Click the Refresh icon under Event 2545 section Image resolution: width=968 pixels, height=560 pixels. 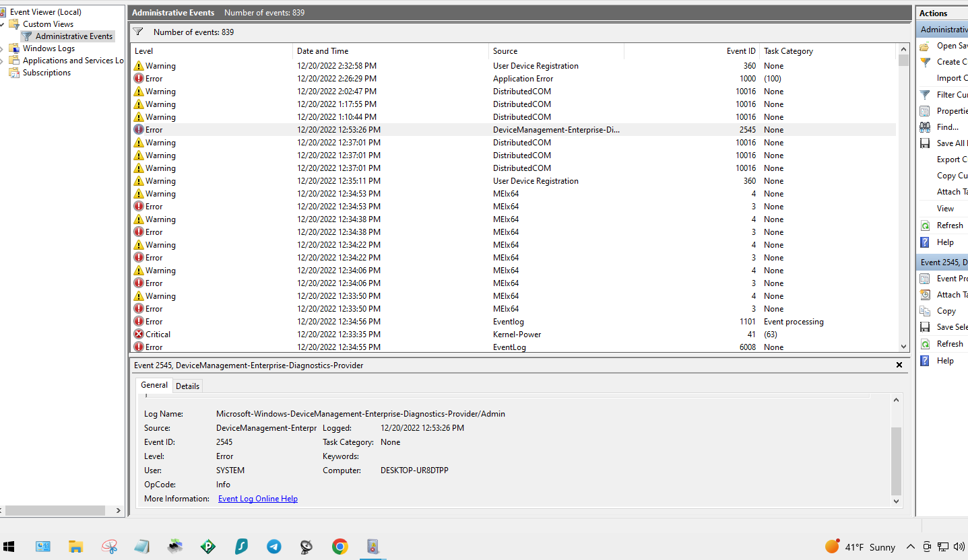click(x=925, y=344)
